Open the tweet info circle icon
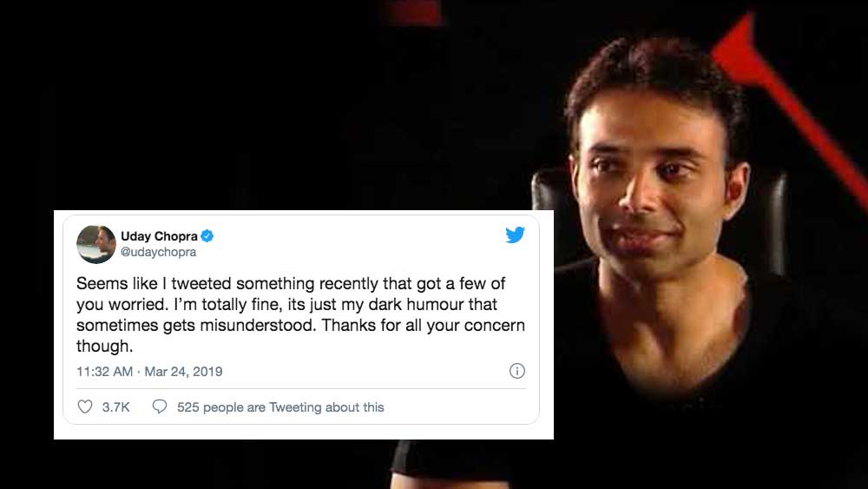868x489 pixels. click(516, 371)
